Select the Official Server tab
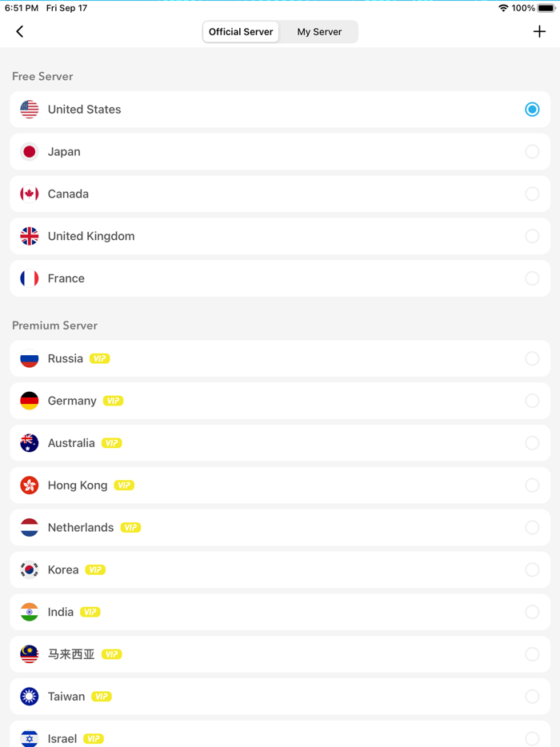560x747 pixels. (241, 31)
